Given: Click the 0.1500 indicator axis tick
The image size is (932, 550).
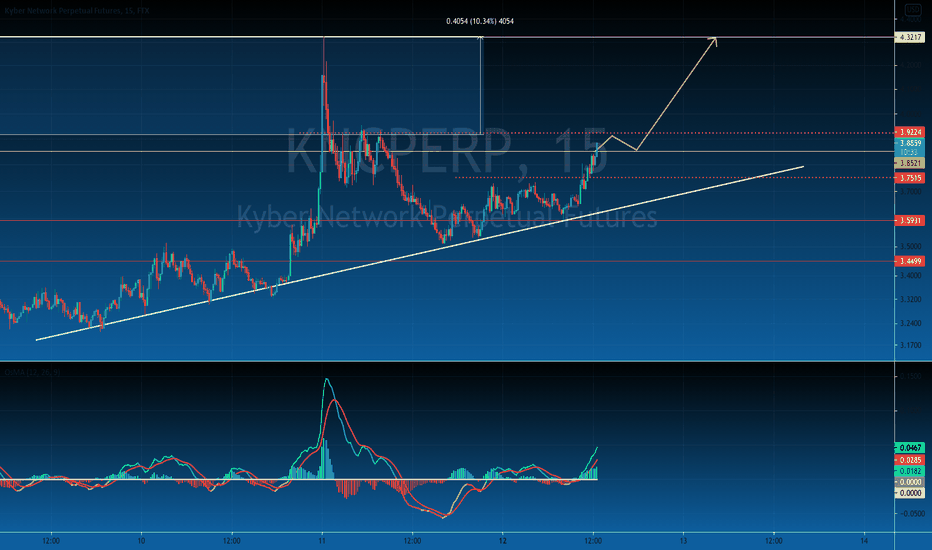Looking at the screenshot, I should pos(911,376).
